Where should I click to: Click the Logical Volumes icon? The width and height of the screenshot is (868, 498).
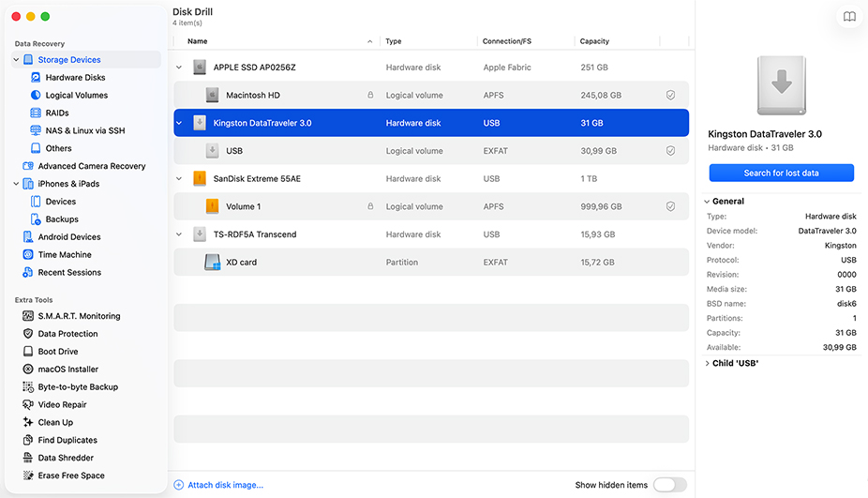(36, 95)
